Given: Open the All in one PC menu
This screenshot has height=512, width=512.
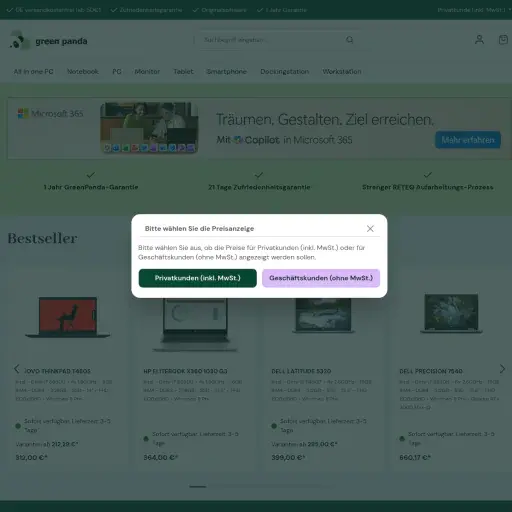Looking at the screenshot, I should [34, 72].
